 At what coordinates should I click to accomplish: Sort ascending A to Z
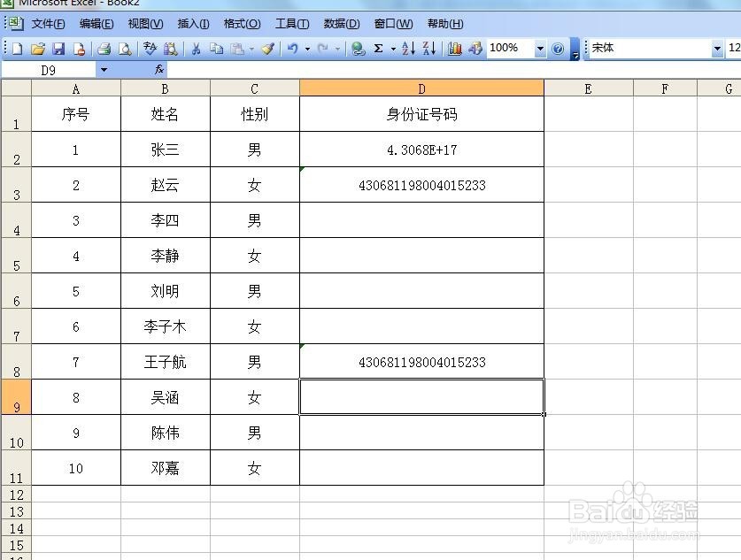[x=408, y=49]
